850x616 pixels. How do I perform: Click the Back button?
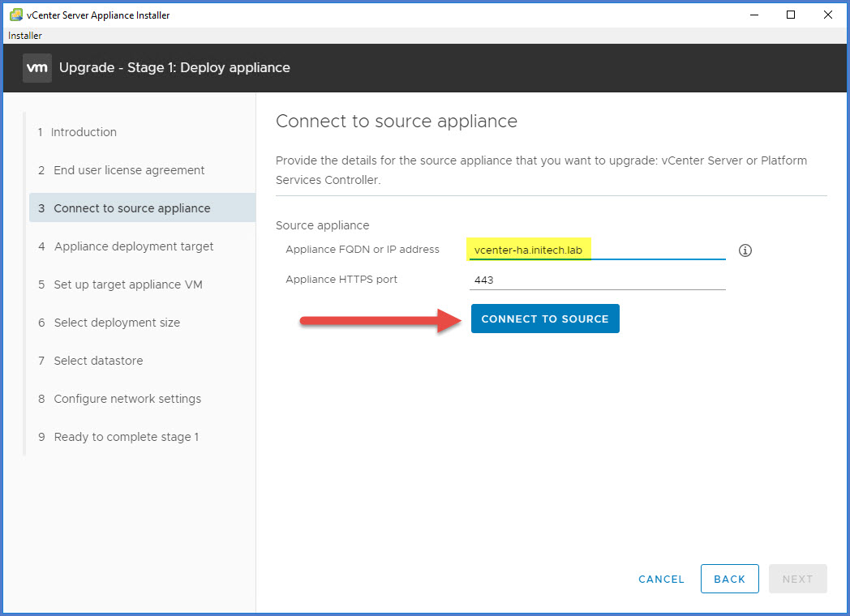click(729, 579)
